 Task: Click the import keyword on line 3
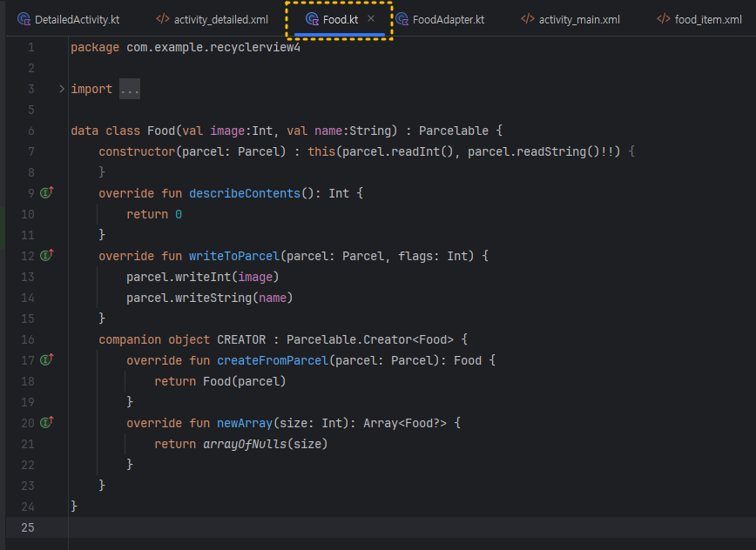click(91, 89)
